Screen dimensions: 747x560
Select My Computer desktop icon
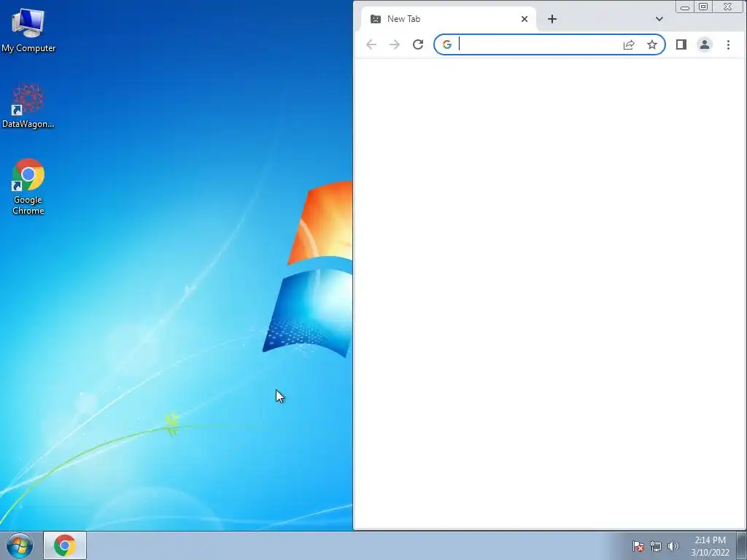point(28,29)
